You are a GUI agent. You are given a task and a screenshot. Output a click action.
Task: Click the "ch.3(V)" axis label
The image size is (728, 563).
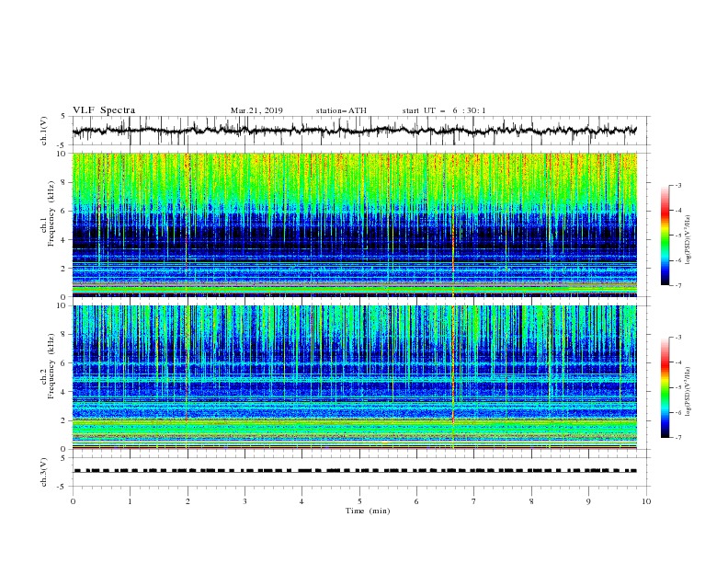tap(44, 472)
